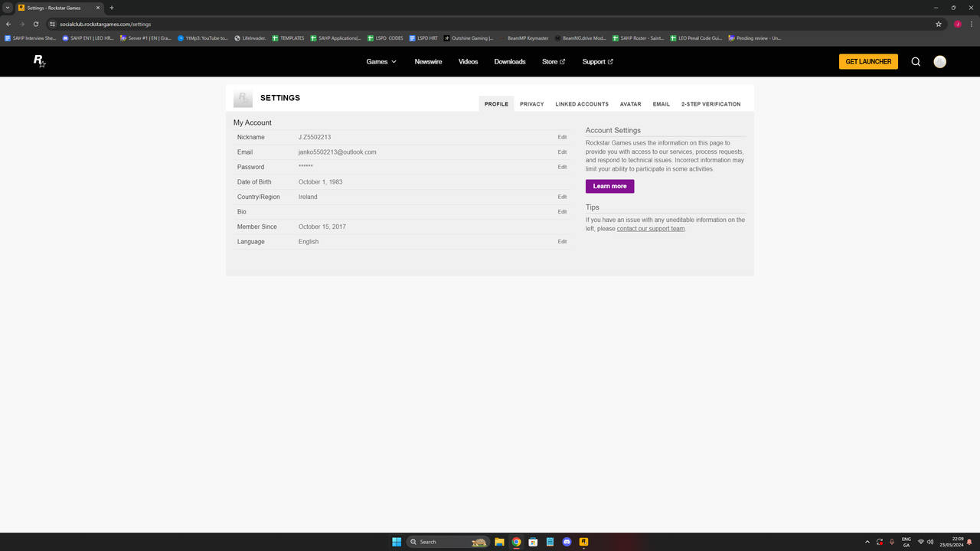Reload the page with refresh icon
The image size is (980, 551).
pos(35,24)
